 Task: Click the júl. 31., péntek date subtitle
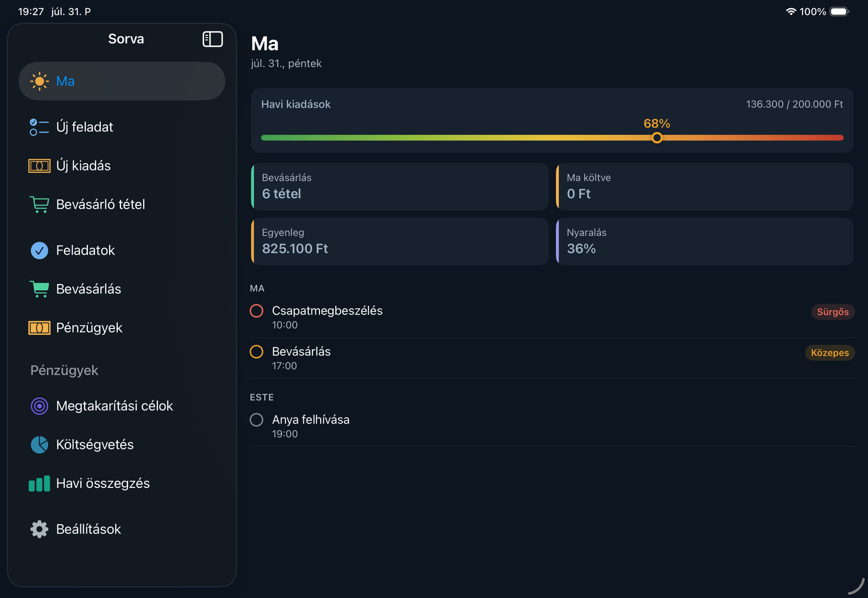click(286, 63)
